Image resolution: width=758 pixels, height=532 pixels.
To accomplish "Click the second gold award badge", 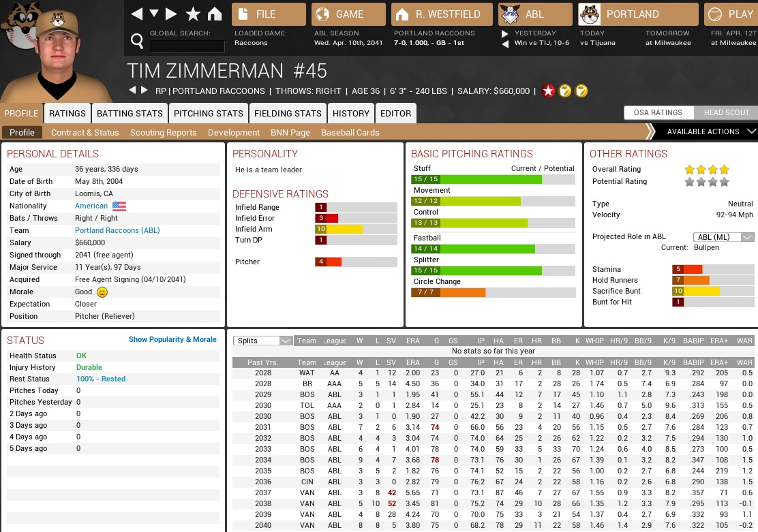I will point(581,91).
